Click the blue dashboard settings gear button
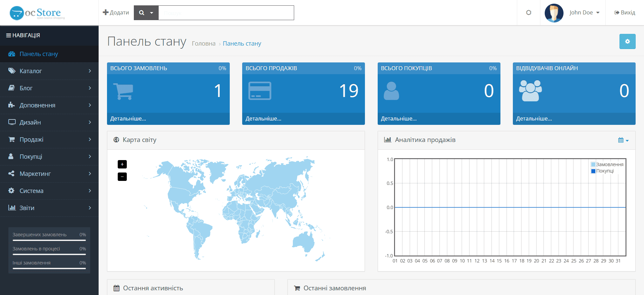The height and width of the screenshot is (295, 644). pyautogui.click(x=627, y=42)
